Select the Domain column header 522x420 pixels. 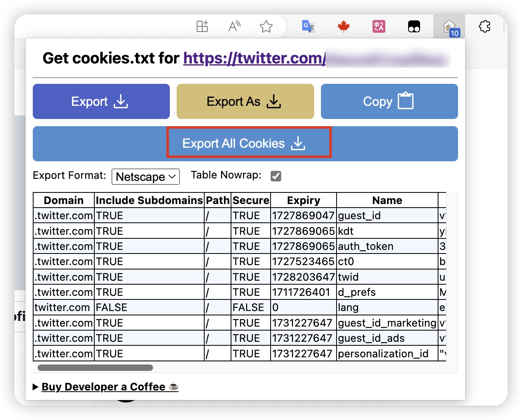coord(64,200)
